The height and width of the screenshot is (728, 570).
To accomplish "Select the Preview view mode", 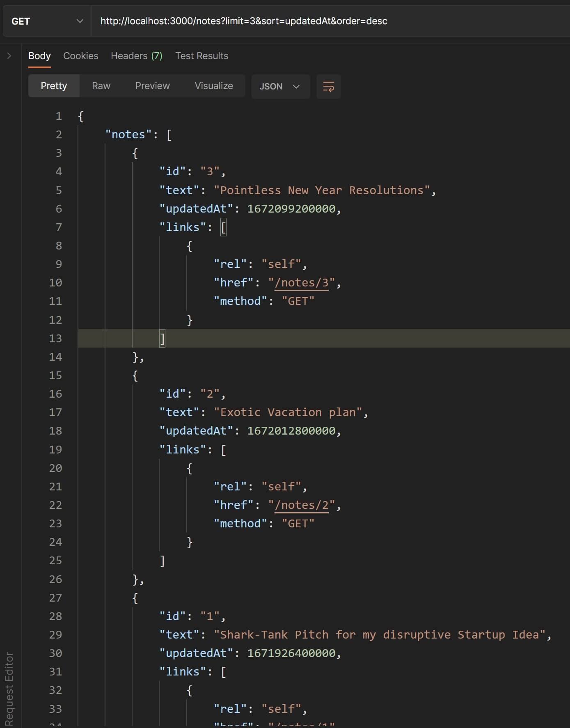I will pyautogui.click(x=152, y=86).
